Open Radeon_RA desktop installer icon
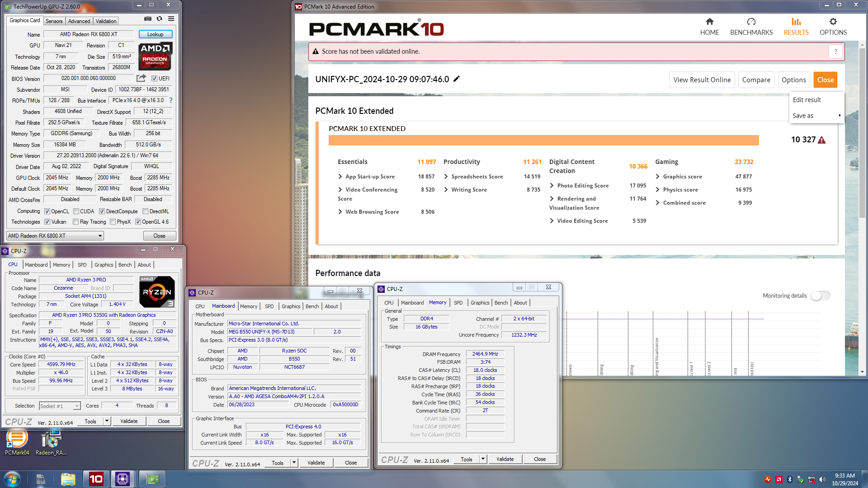The image size is (868, 488). coord(51,443)
